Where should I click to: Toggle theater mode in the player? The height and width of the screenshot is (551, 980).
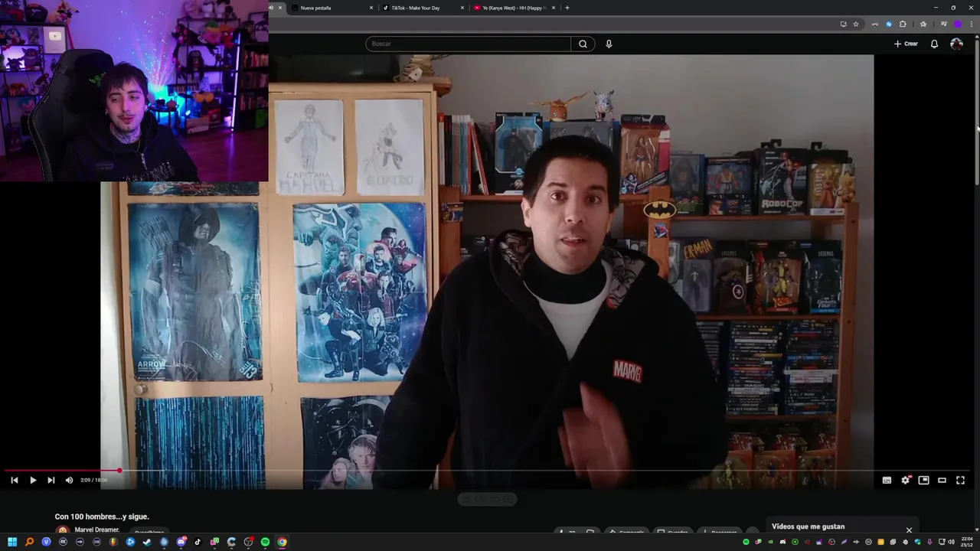coord(942,480)
